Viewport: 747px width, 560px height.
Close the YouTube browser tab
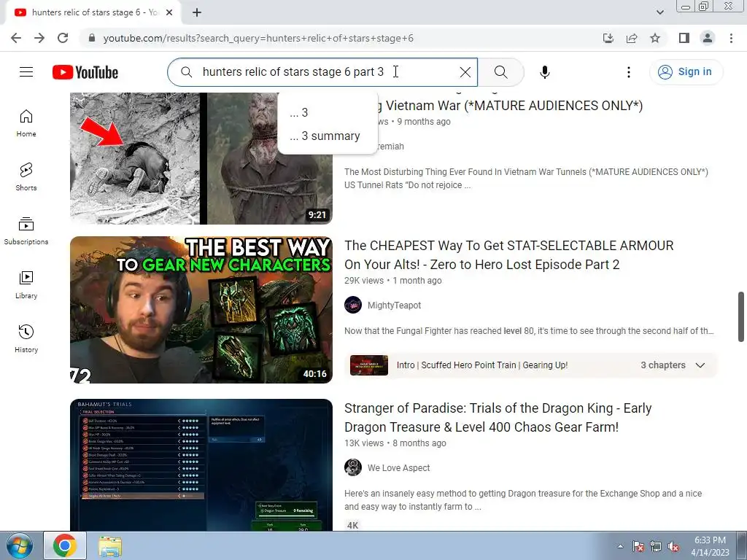pos(169,12)
